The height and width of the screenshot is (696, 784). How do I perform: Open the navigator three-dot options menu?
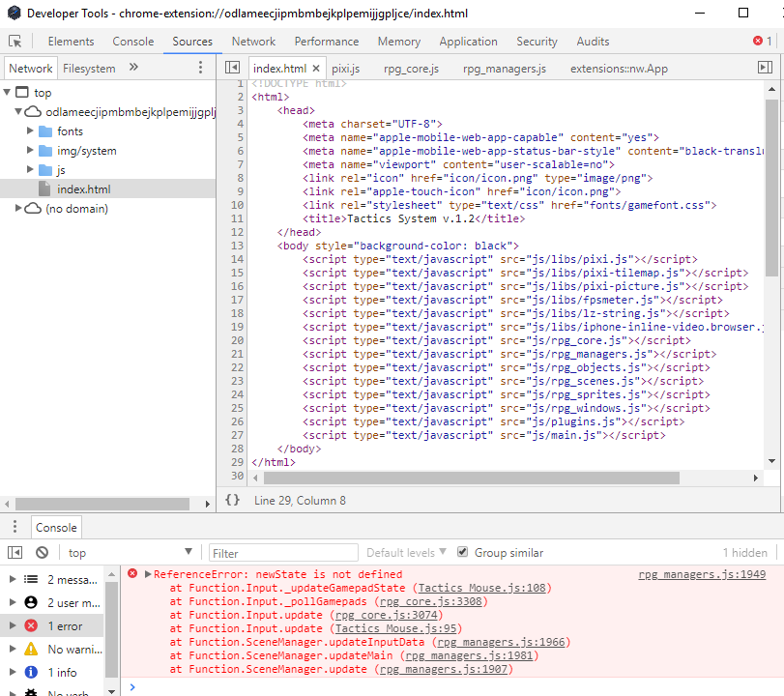pyautogui.click(x=200, y=67)
